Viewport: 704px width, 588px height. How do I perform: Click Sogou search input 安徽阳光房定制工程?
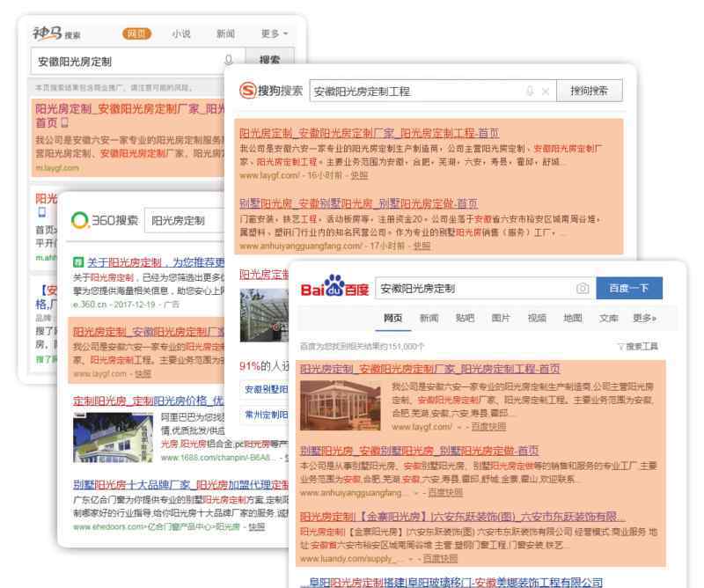(433, 92)
